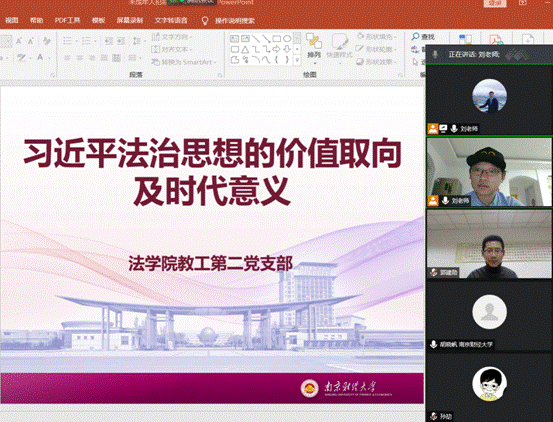The height and width of the screenshot is (422, 553).
Task: Click the 登录 sign-in button
Action: click(x=495, y=3)
